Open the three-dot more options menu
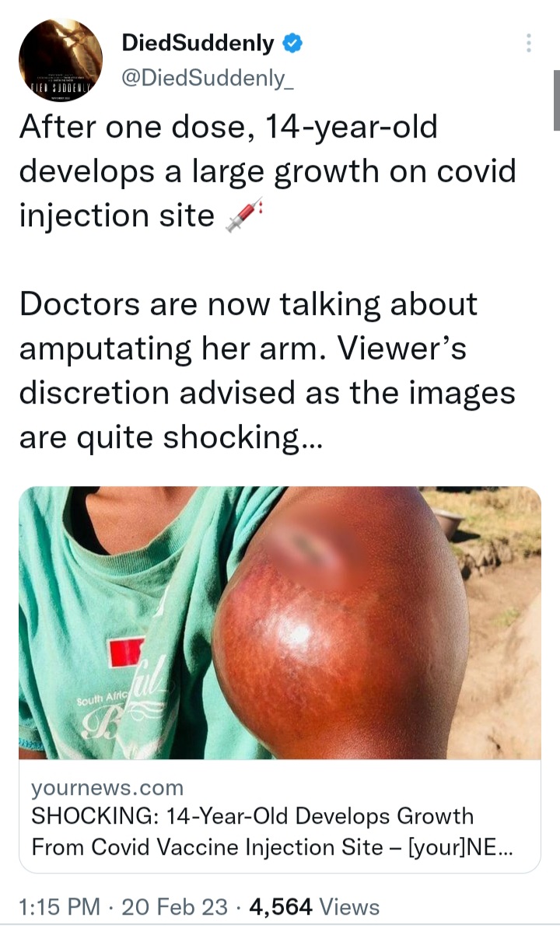560x928 pixels. [529, 43]
